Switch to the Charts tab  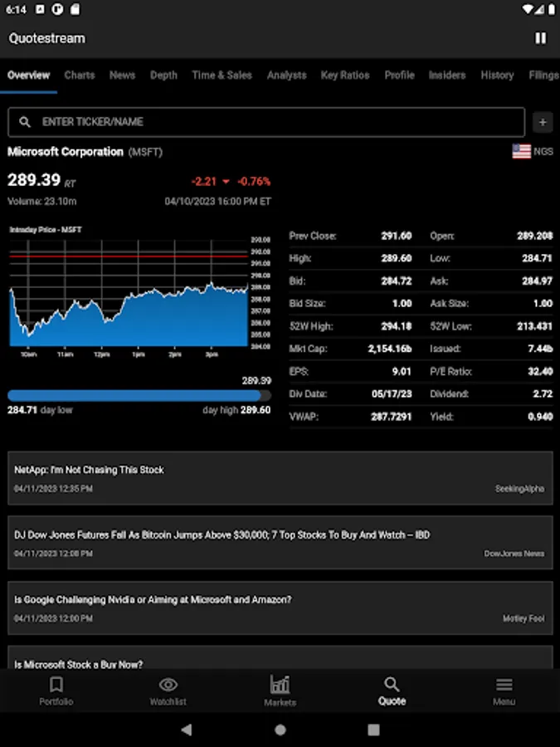(x=80, y=75)
